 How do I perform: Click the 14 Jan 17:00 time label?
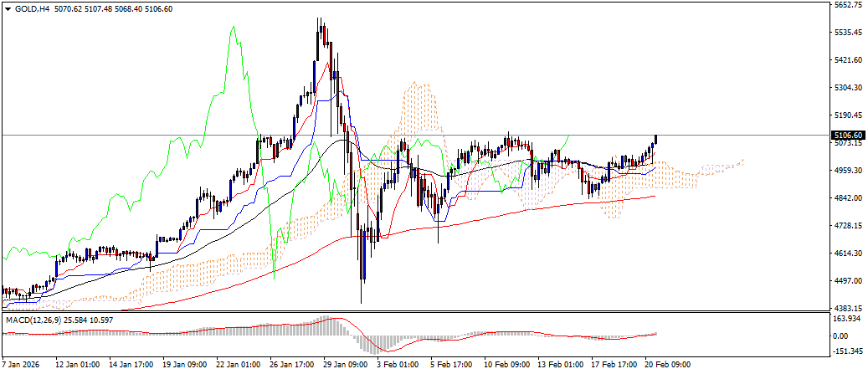(130, 365)
